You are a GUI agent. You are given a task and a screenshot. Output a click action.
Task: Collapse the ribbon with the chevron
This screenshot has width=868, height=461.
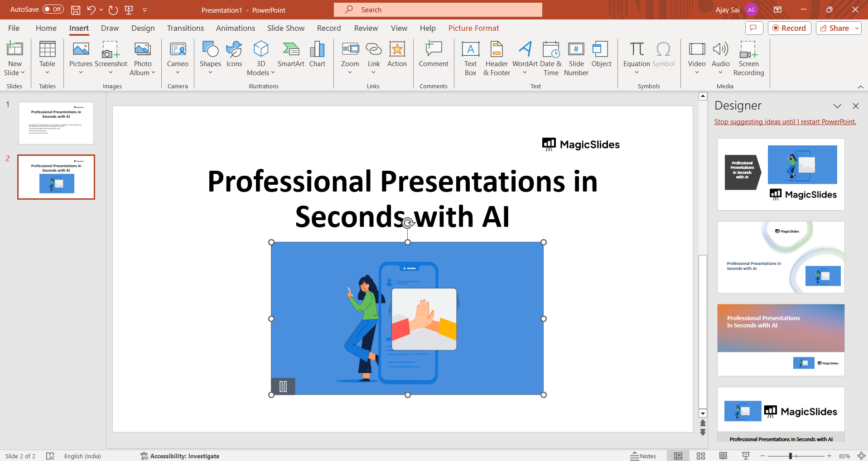pos(860,86)
